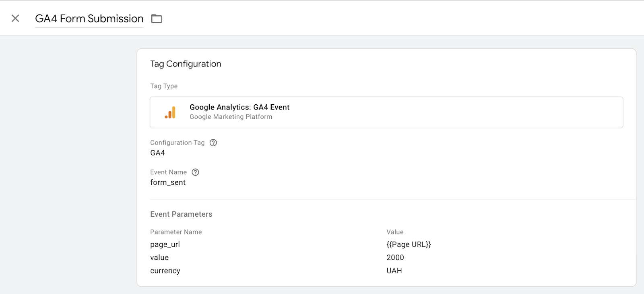Click the Event Parameters section header
The width and height of the screenshot is (644, 294).
[181, 214]
